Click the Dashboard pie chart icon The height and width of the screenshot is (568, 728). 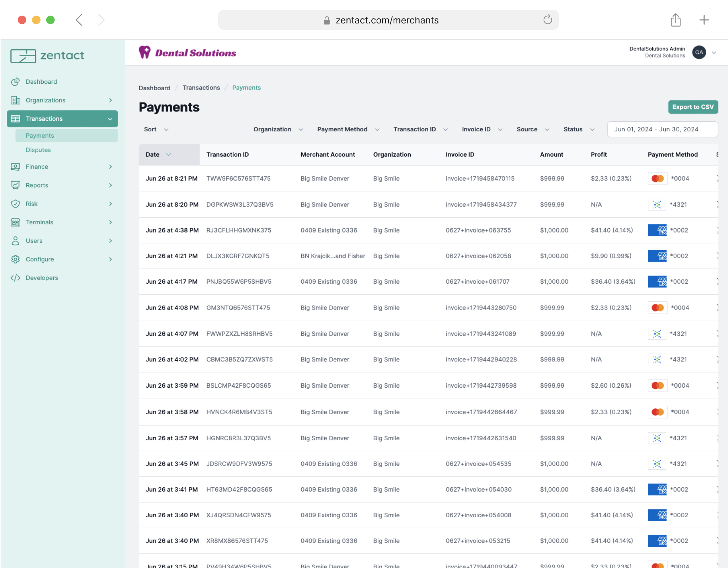tap(15, 82)
